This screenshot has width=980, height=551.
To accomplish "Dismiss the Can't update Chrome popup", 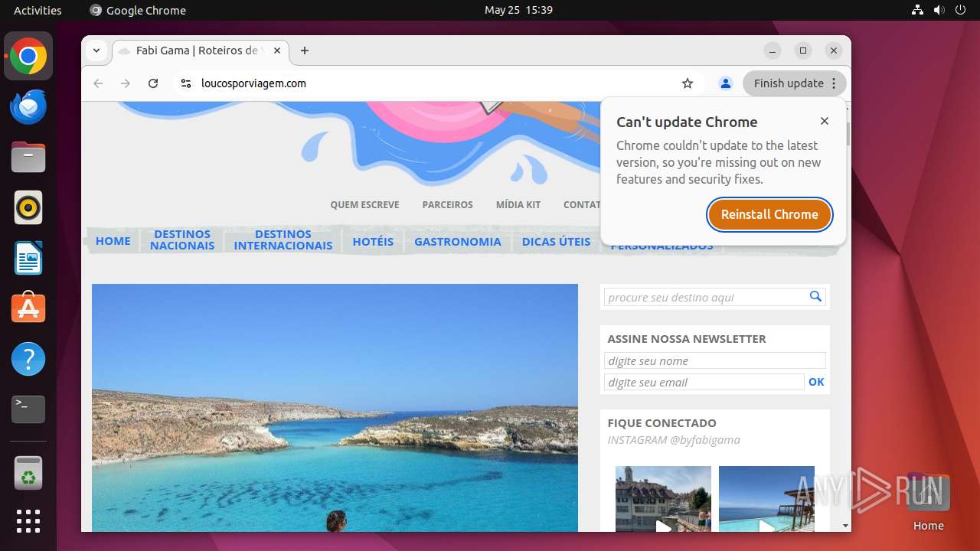I will click(825, 121).
